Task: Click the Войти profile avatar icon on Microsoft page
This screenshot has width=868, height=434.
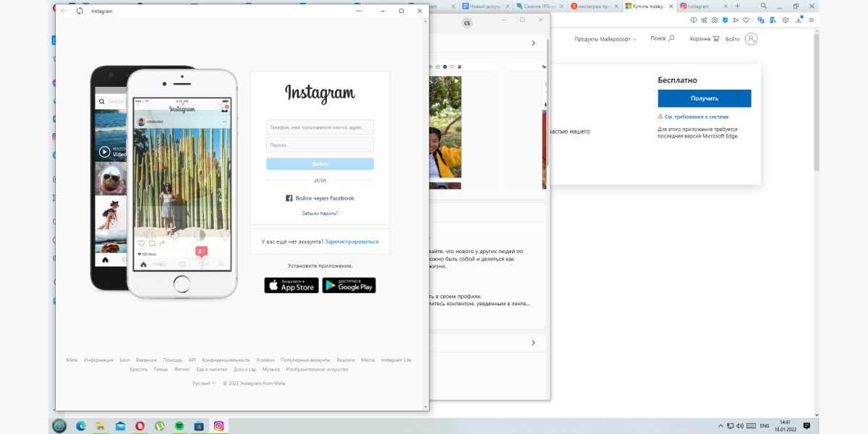Action: 751,39
